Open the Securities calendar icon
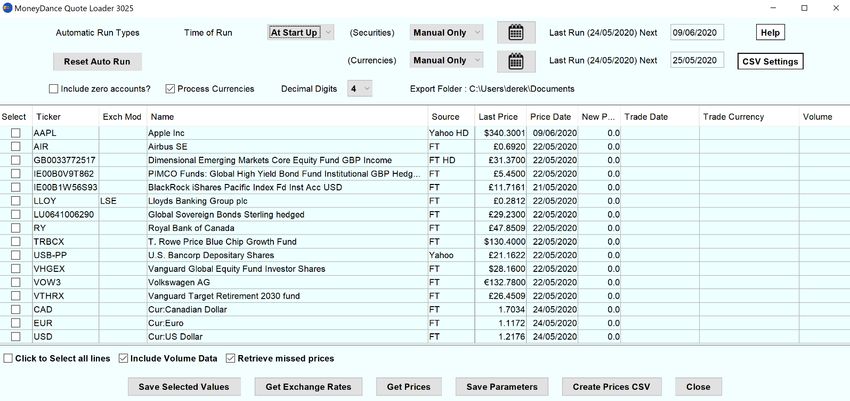The width and height of the screenshot is (850, 401). (516, 33)
